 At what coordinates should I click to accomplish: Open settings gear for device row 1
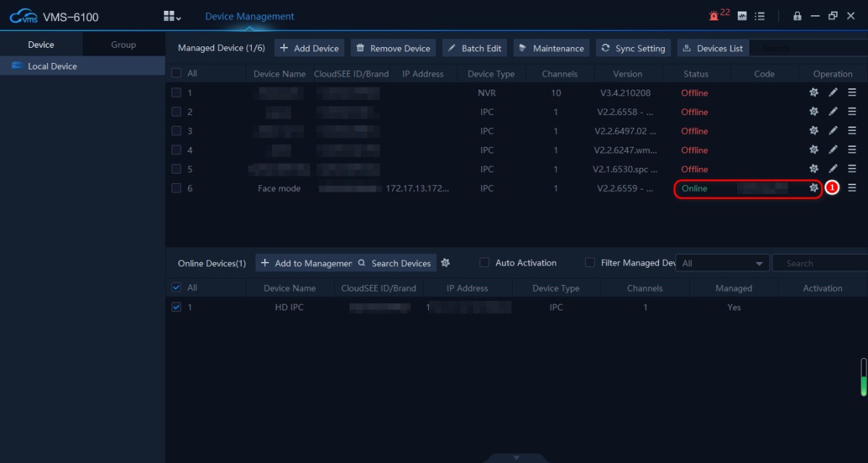pos(814,93)
